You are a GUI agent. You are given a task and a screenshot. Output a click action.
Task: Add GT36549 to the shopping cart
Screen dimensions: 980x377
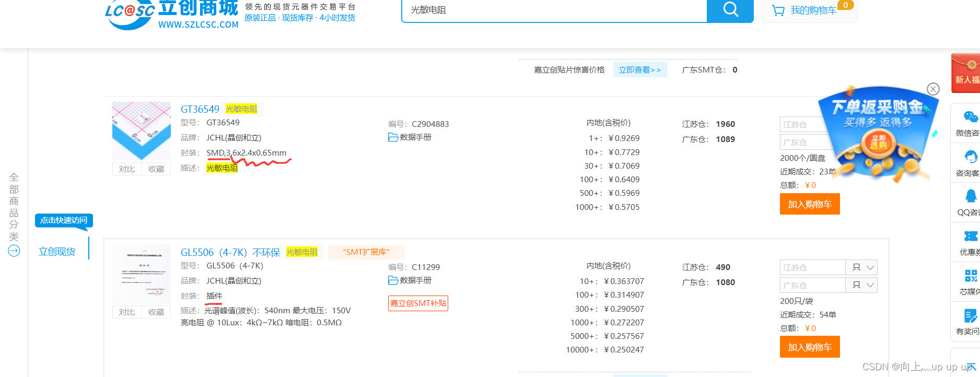coord(810,204)
